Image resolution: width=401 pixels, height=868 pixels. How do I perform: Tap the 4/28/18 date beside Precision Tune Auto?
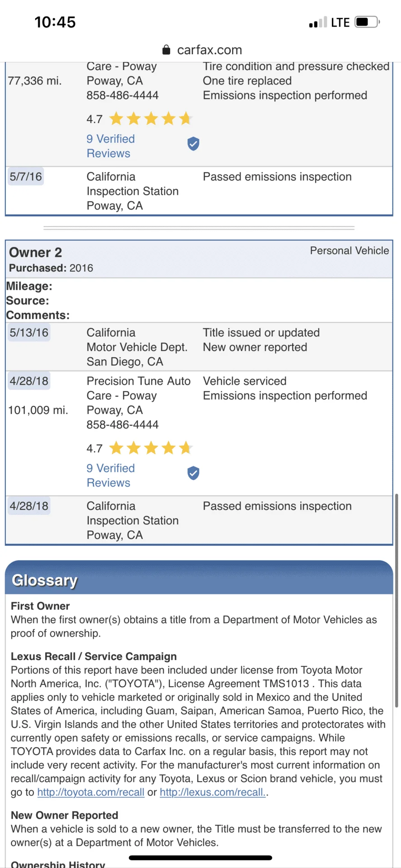(x=29, y=381)
